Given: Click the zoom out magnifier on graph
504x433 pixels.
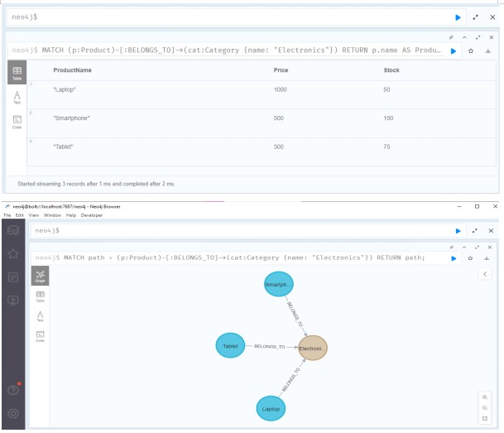Looking at the screenshot, I should coord(484,407).
